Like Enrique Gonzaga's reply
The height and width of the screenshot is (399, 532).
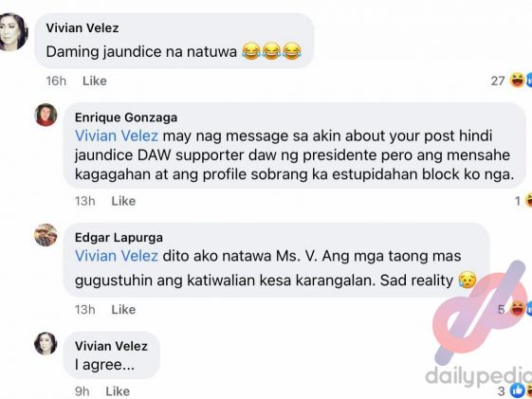pos(123,201)
